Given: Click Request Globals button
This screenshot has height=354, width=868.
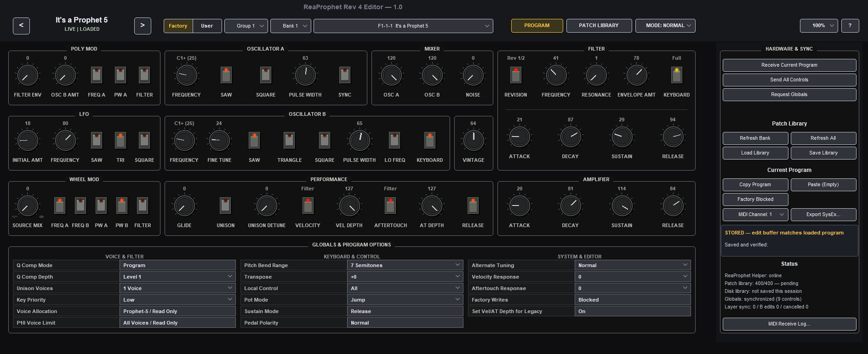Looking at the screenshot, I should coord(789,95).
